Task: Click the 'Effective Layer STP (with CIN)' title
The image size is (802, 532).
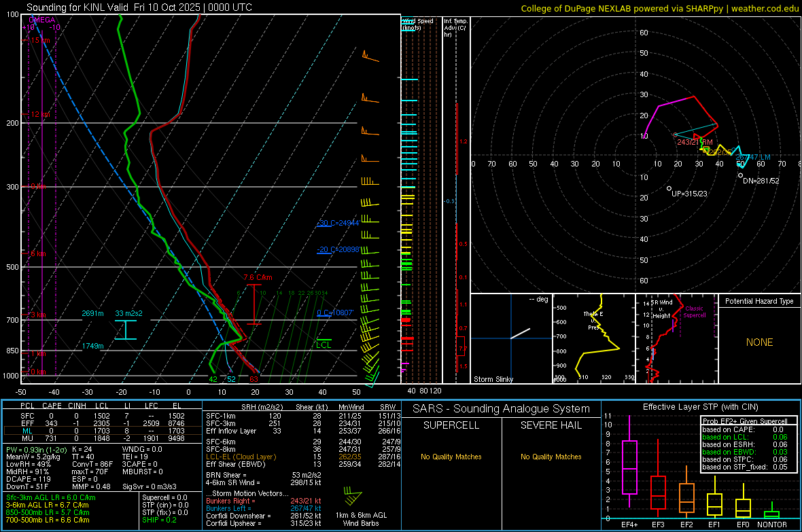Action: pos(700,407)
